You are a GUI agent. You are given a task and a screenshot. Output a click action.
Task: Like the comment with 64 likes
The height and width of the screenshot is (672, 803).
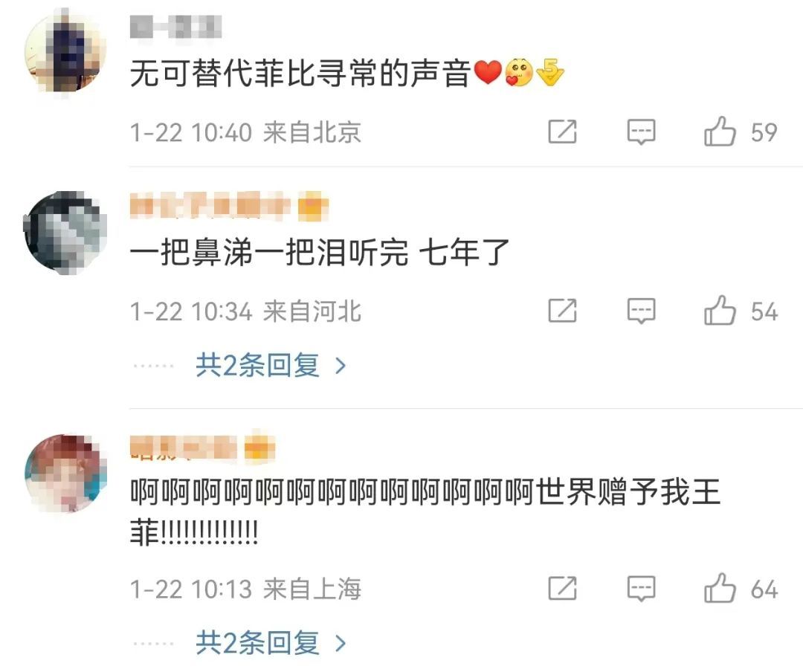[x=720, y=587]
